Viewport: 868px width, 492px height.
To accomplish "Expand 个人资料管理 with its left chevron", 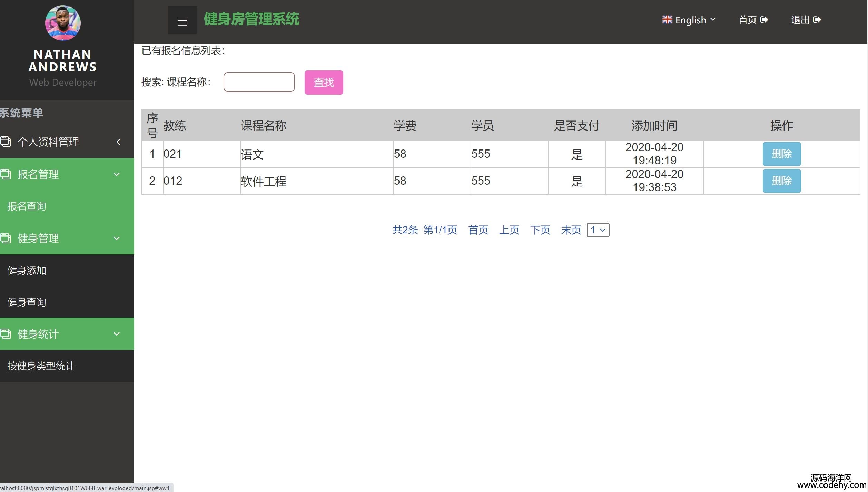I will [118, 142].
